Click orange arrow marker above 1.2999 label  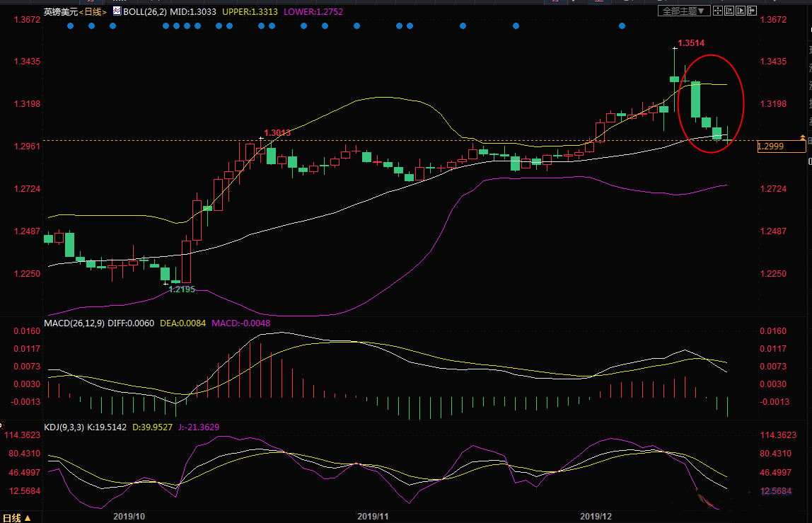[802, 137]
